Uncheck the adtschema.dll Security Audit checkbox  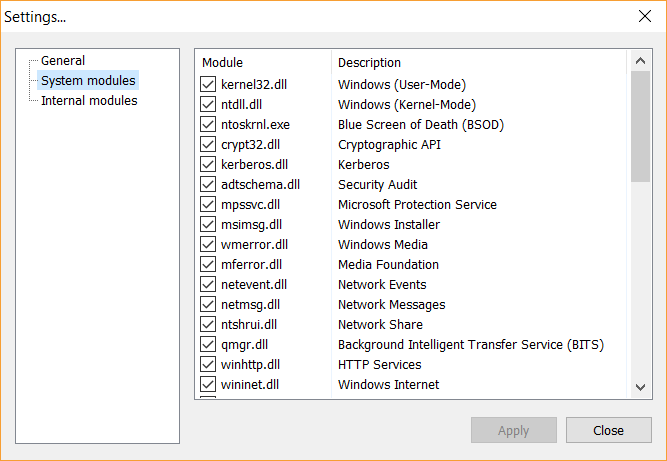[x=208, y=185]
